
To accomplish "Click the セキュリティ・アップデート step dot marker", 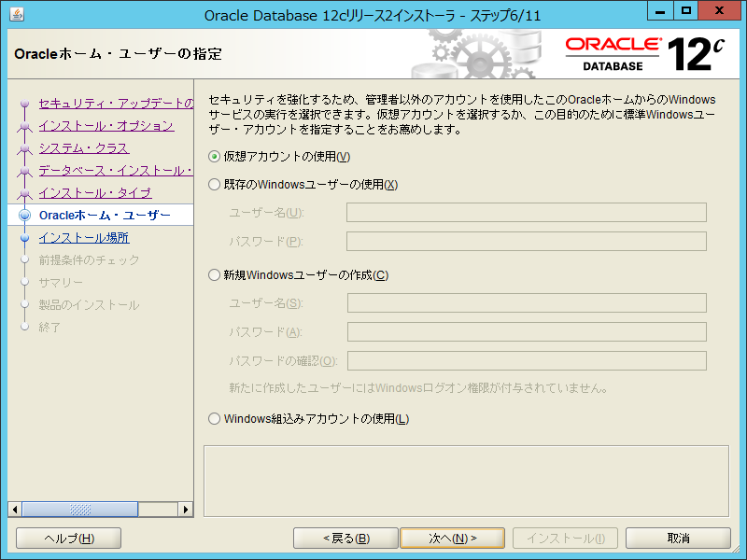I will pyautogui.click(x=25, y=104).
